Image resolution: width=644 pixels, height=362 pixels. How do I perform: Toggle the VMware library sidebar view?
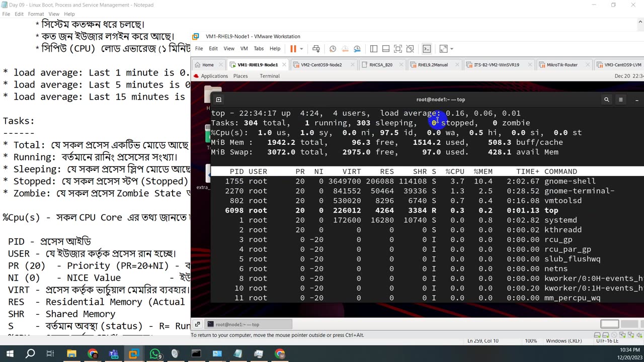click(374, 49)
